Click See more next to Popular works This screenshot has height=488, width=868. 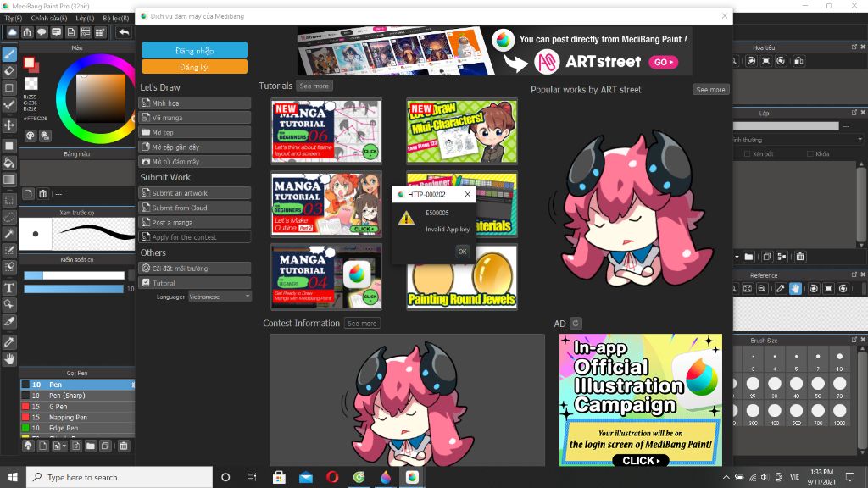(x=710, y=90)
